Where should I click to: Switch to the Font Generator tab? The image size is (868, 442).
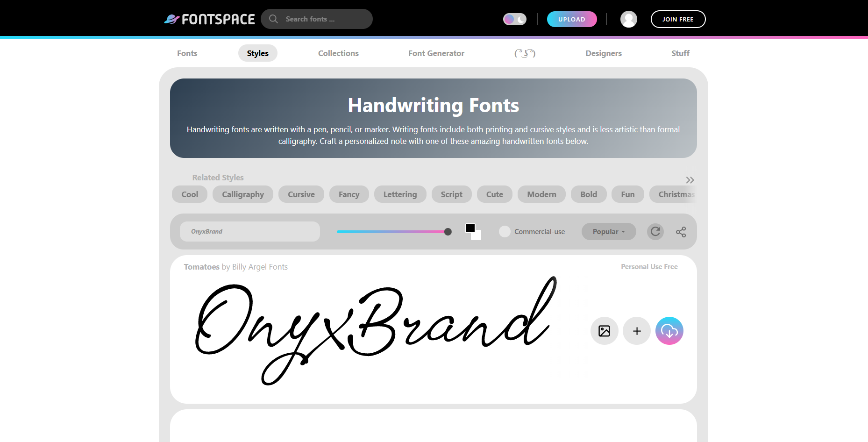click(436, 53)
